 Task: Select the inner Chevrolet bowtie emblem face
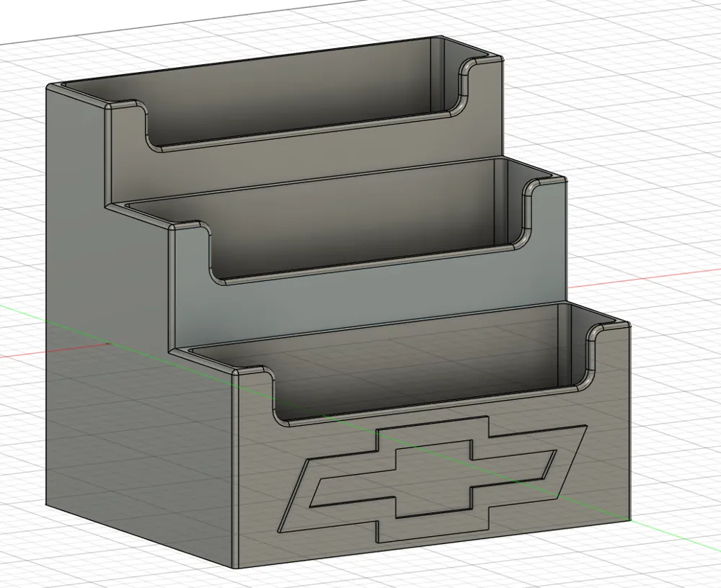coord(433,479)
